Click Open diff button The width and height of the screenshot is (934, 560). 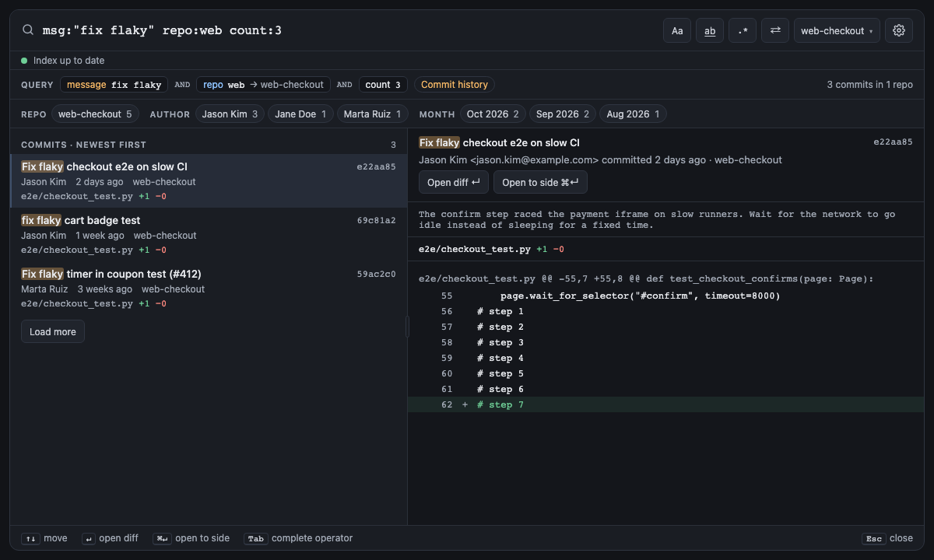tap(454, 182)
